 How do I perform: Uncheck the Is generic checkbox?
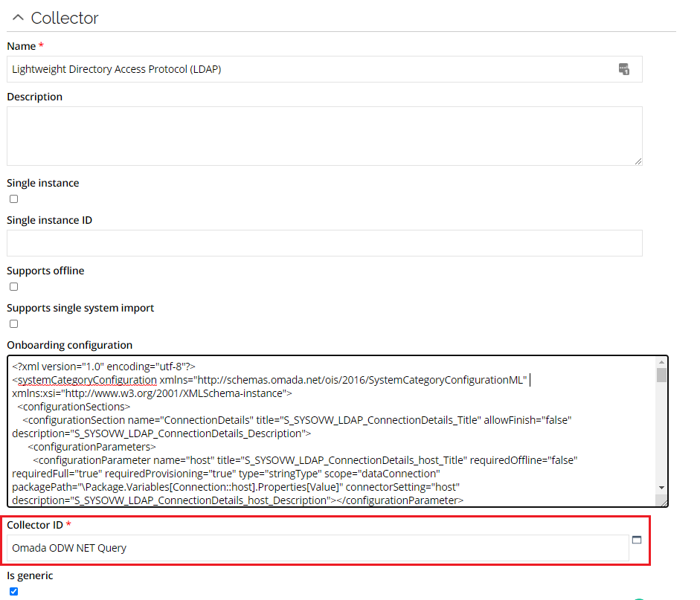click(x=14, y=592)
